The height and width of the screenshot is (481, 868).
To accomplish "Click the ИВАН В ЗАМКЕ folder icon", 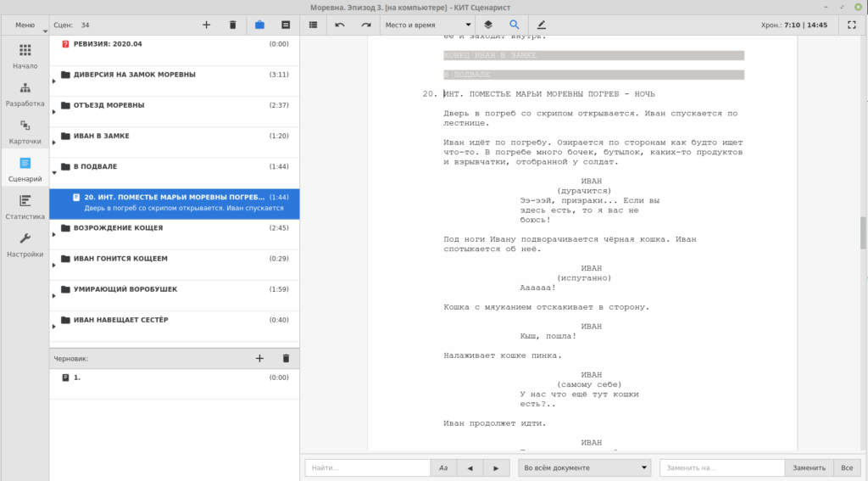I will [x=65, y=136].
